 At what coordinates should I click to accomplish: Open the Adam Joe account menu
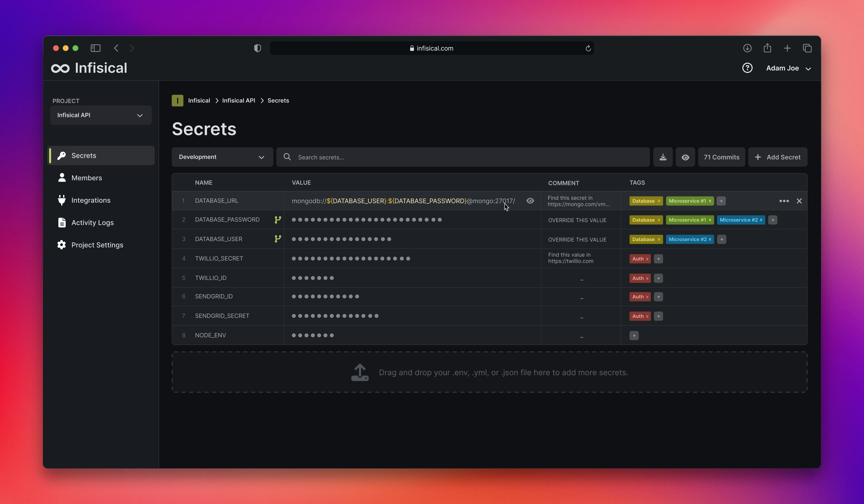click(x=788, y=68)
